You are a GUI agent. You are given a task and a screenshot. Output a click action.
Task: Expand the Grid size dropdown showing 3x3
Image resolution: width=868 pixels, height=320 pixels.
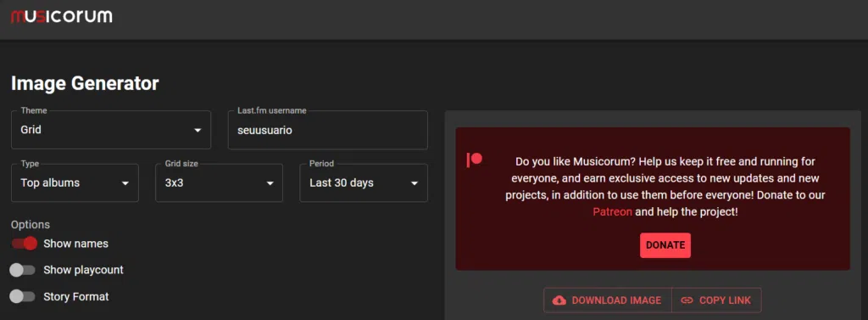pyautogui.click(x=220, y=182)
